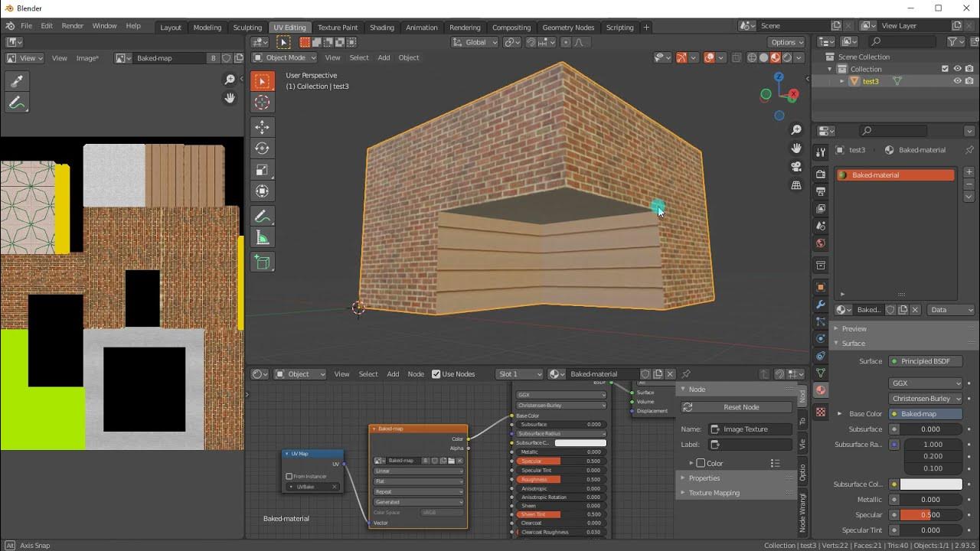
Task: Pick the Annotate tool in the image editor
Action: point(16,103)
